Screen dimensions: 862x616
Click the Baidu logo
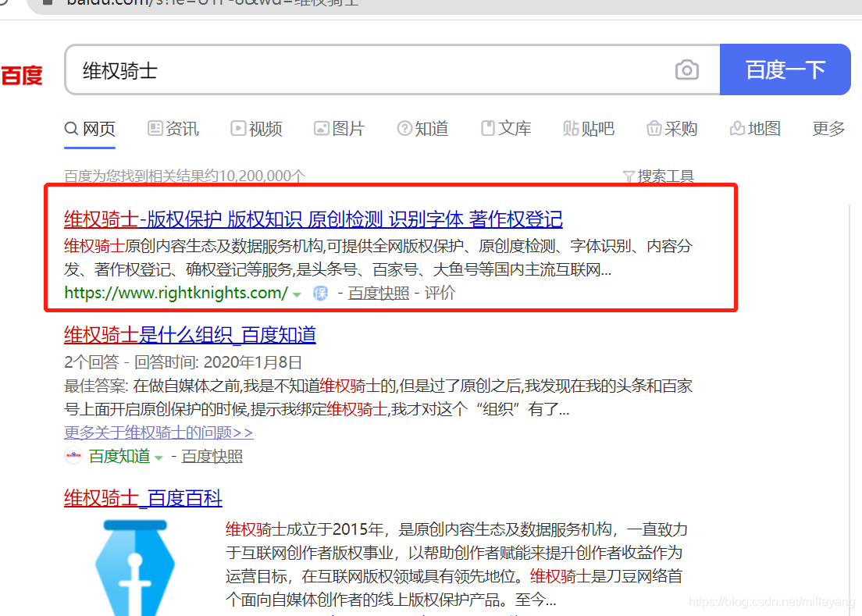click(21, 75)
